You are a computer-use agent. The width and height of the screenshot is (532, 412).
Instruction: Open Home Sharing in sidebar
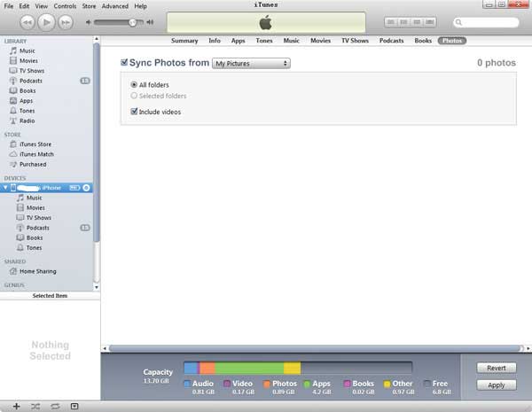click(38, 271)
